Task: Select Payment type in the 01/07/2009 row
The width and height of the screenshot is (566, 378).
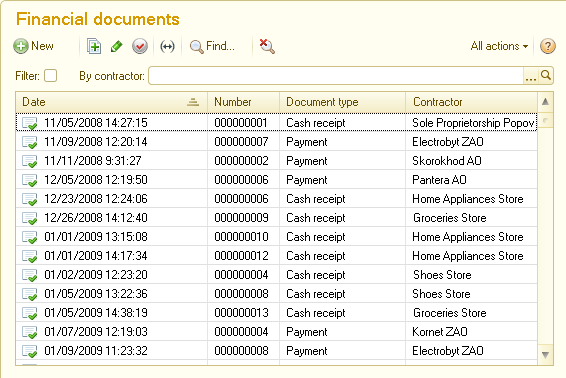Action: click(x=306, y=332)
